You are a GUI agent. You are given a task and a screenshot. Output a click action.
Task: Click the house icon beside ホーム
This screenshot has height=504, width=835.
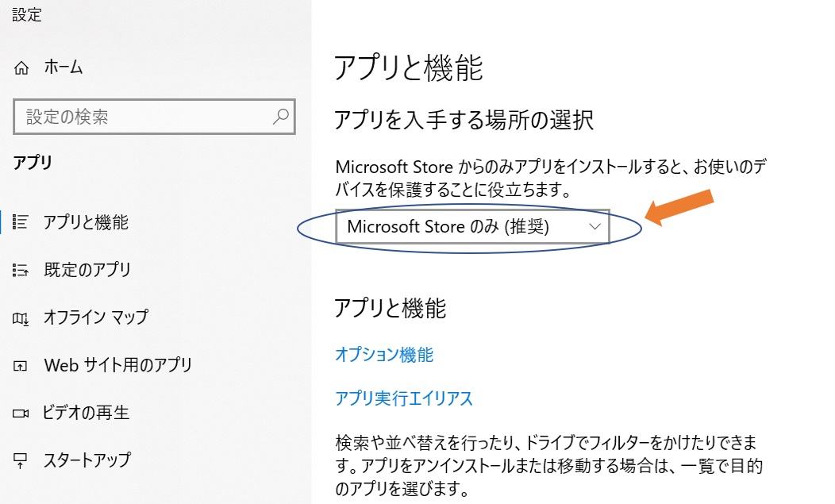(21, 68)
